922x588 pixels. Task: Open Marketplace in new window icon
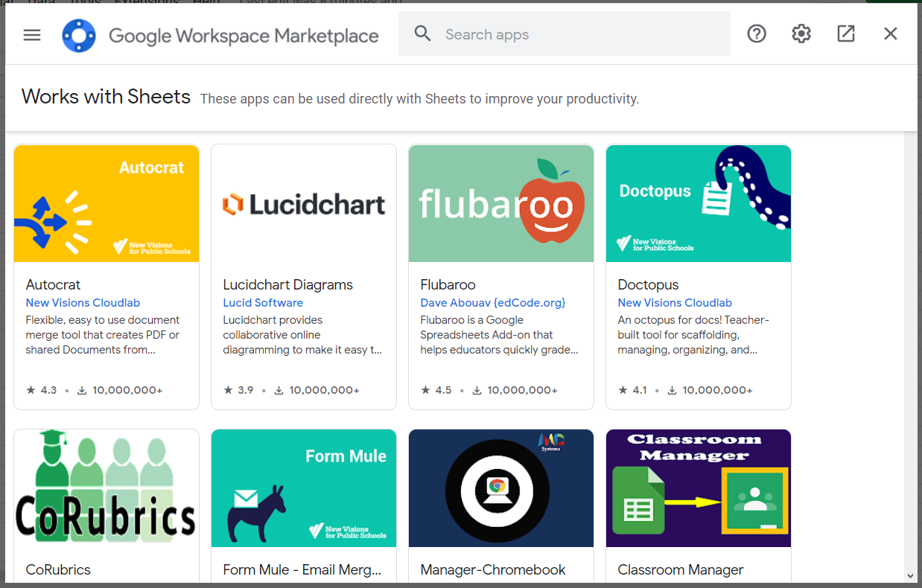pos(846,33)
